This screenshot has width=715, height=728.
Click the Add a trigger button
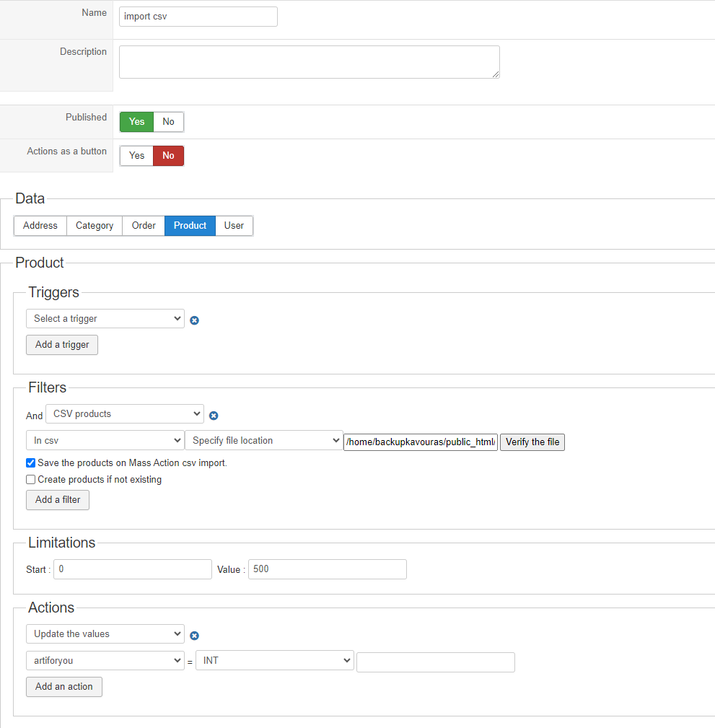click(62, 345)
